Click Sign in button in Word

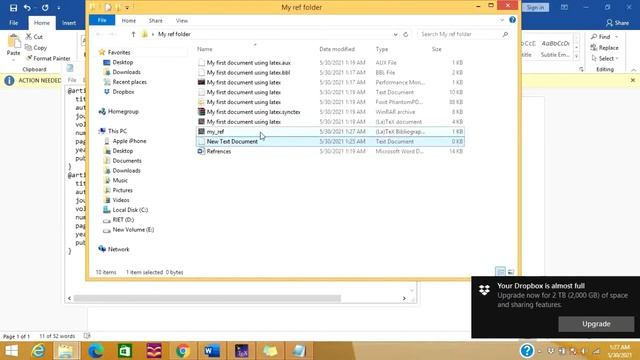point(535,7)
